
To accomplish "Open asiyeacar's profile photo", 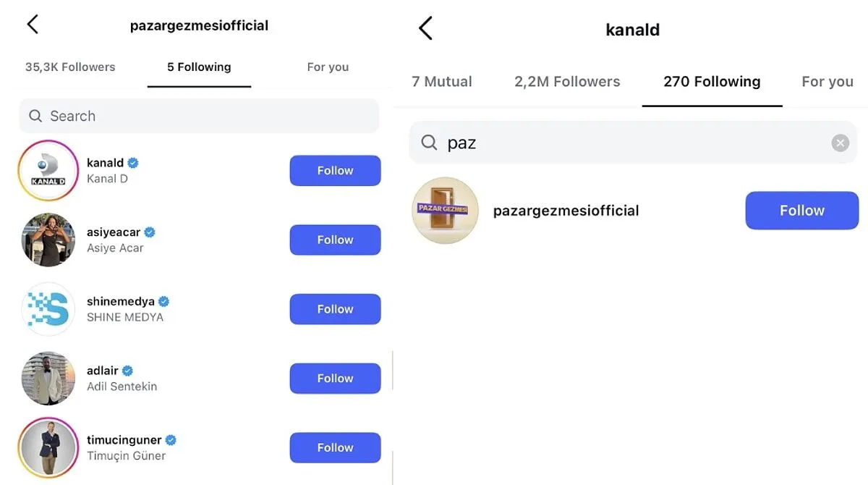I will tap(48, 240).
